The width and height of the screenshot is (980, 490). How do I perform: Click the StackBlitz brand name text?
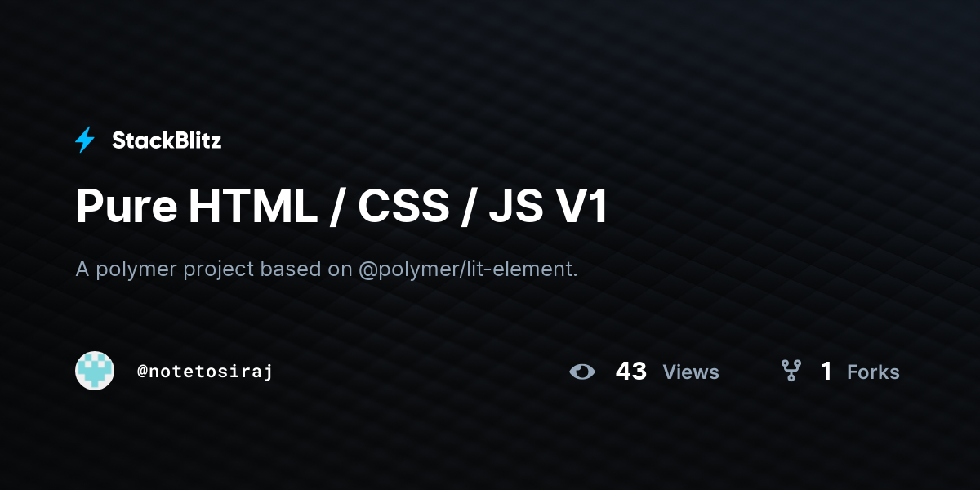pyautogui.click(x=167, y=140)
